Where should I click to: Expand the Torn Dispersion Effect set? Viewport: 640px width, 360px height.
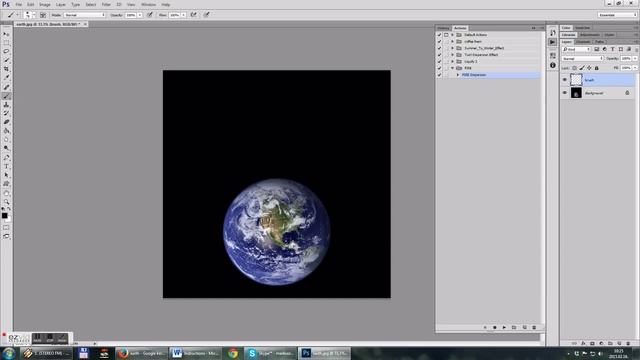(x=452, y=55)
